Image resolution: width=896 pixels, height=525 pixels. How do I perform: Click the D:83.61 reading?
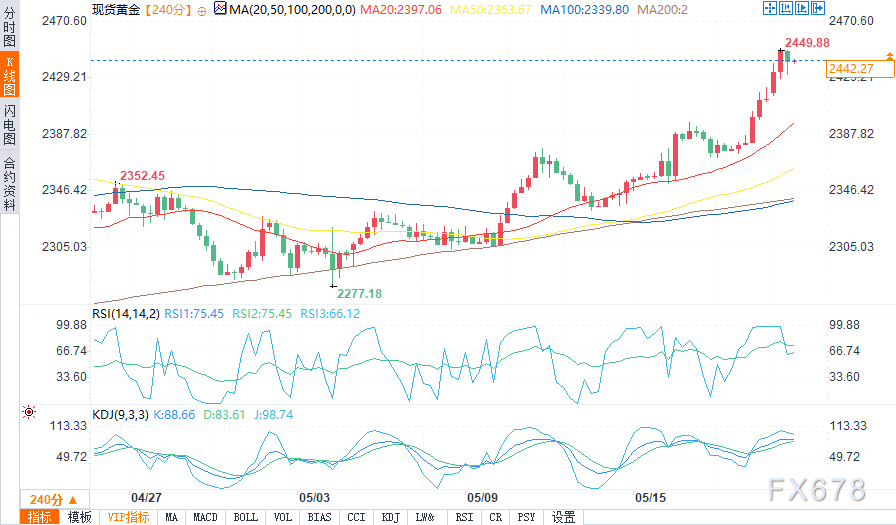(x=224, y=415)
